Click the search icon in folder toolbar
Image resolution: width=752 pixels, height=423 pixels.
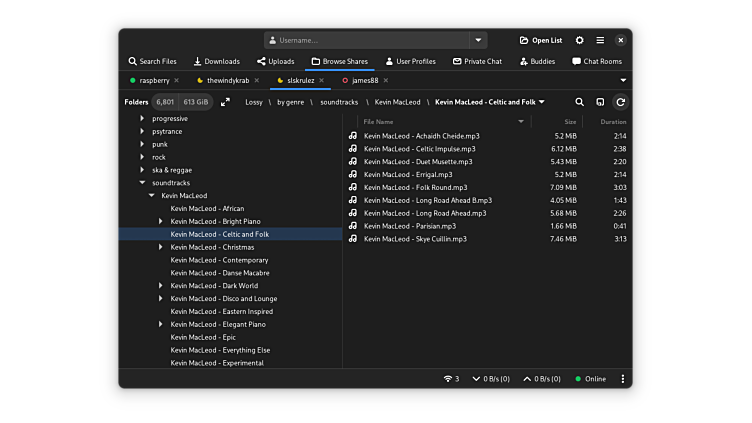(x=580, y=102)
